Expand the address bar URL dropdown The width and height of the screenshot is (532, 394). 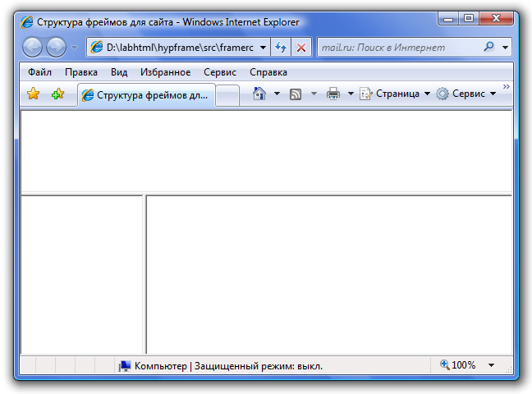click(x=263, y=48)
